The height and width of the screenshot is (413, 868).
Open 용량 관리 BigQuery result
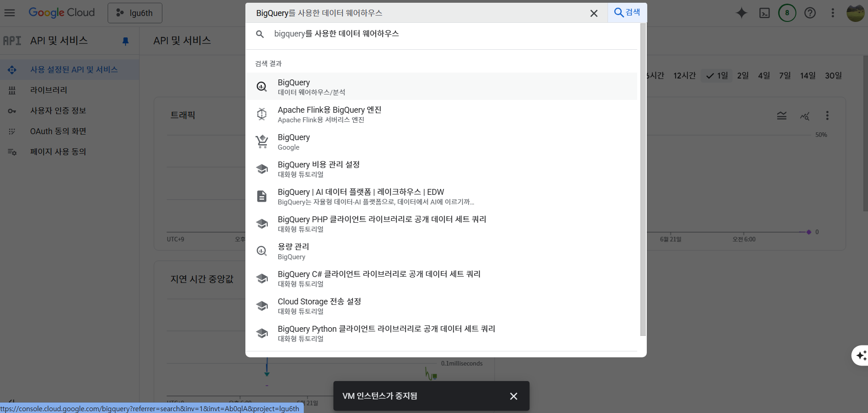[441, 251]
